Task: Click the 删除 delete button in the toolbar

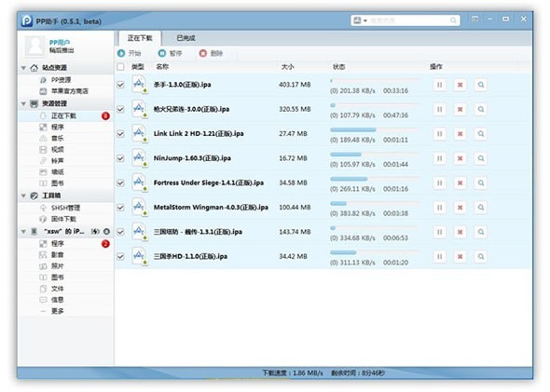Action: (x=212, y=53)
